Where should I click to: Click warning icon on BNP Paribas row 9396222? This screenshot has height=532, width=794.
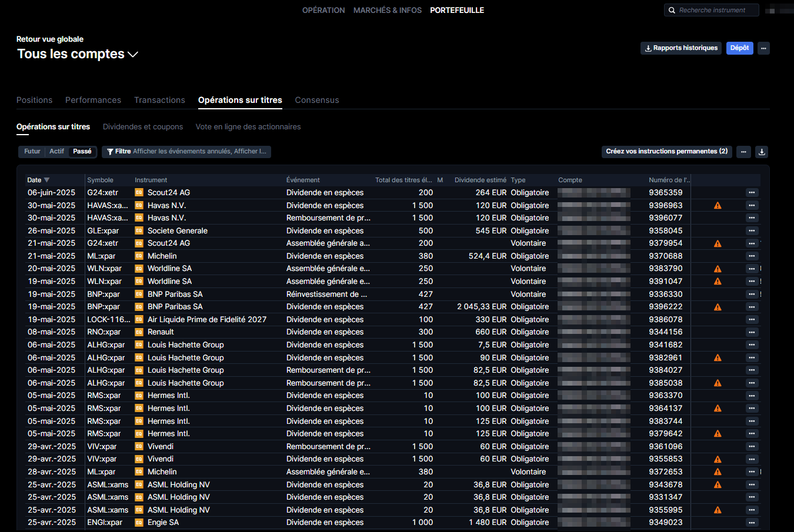tap(718, 307)
